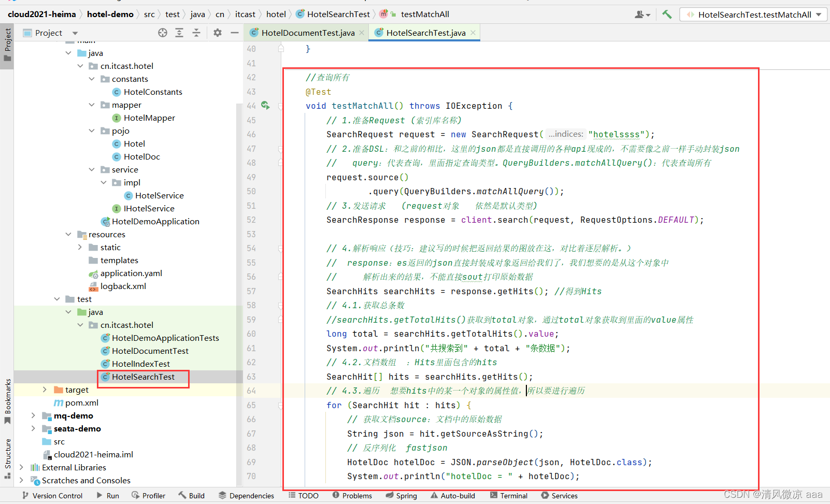Screen dimensions: 830x504
Task: Click the run test gutter icon at line 44
Action: [265, 106]
